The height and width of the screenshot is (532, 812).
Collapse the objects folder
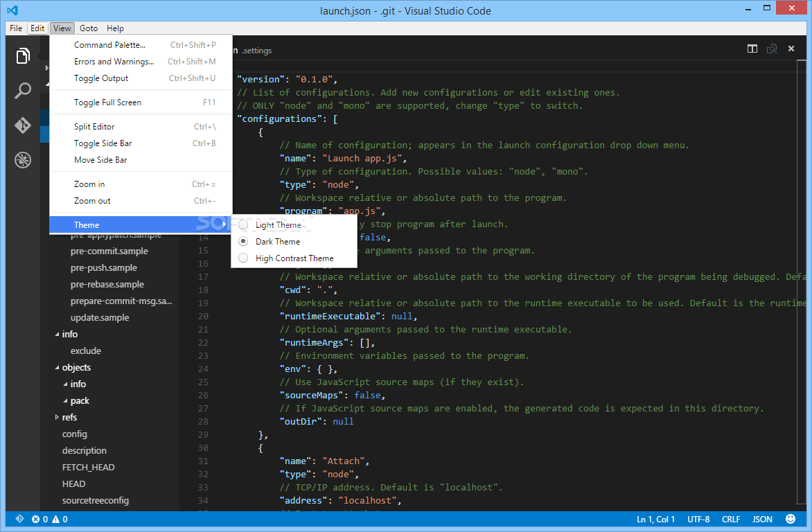tap(57, 368)
